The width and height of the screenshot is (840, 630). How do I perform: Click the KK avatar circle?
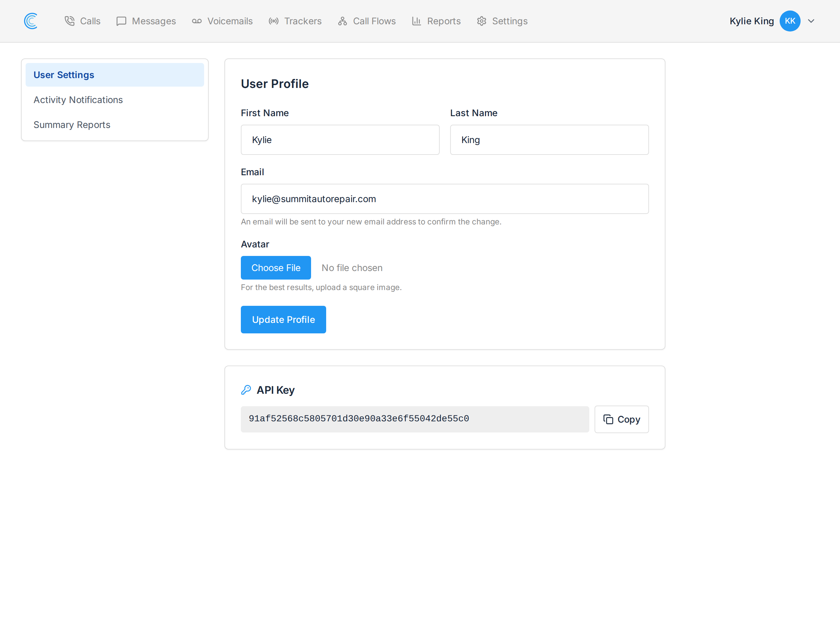(790, 21)
